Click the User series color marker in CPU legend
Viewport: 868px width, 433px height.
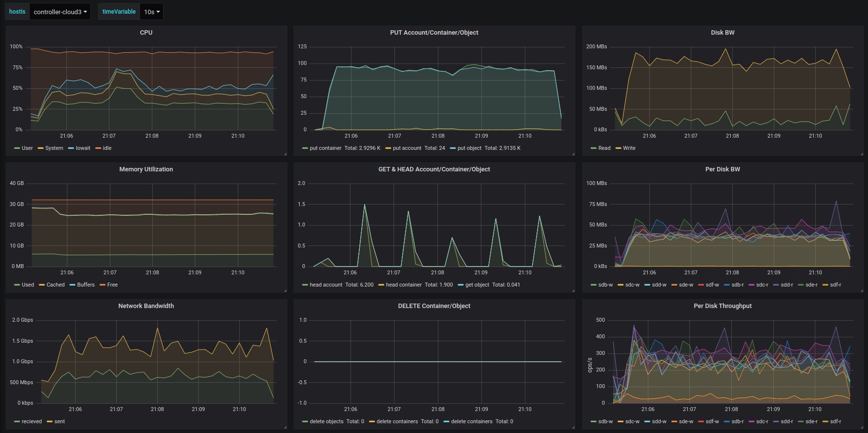(17, 148)
